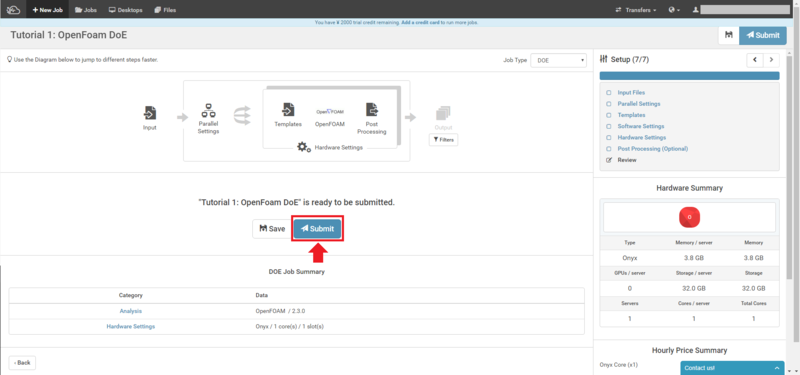Click the cloud logo in top navbar
This screenshot has width=800, height=375.
(x=13, y=9)
